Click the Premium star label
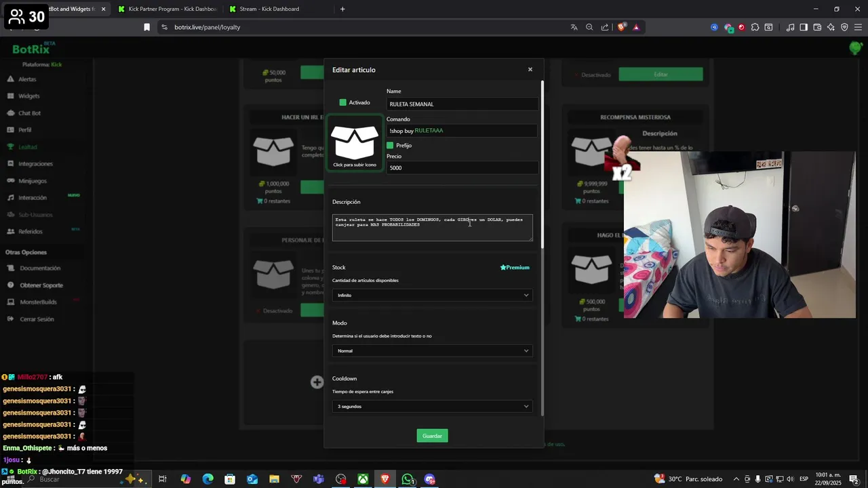Image resolution: width=868 pixels, height=488 pixels. pyautogui.click(x=515, y=267)
